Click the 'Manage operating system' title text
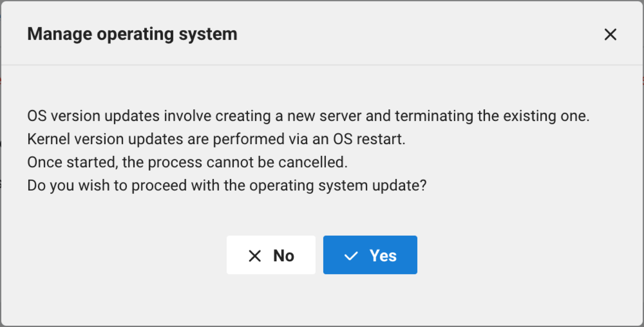The width and height of the screenshot is (644, 327). pos(132,34)
